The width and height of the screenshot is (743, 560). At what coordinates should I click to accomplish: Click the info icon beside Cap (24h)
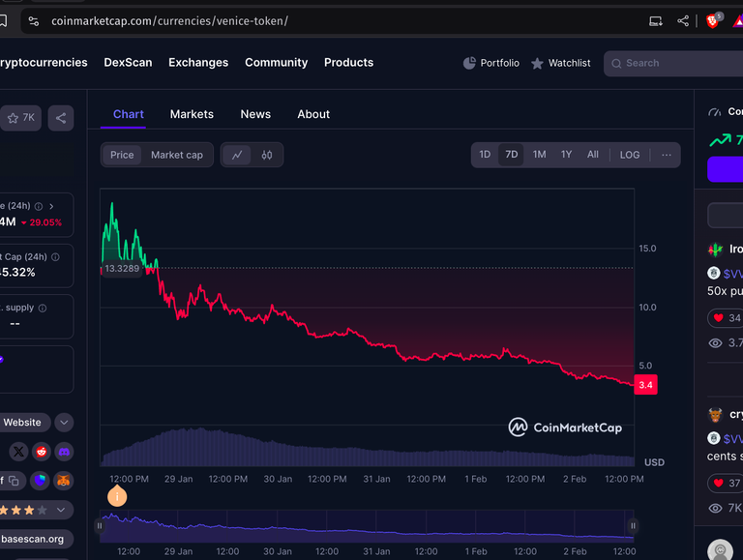tap(55, 256)
